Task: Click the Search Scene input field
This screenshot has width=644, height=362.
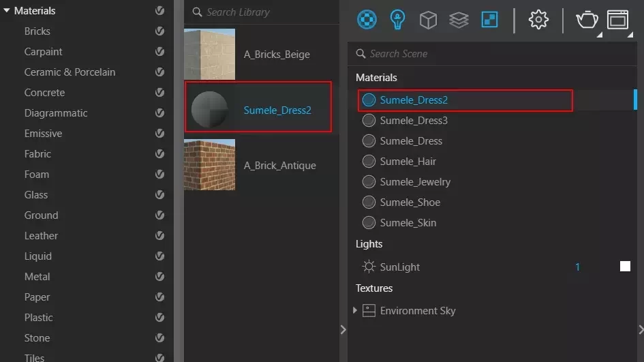Action: (x=492, y=54)
